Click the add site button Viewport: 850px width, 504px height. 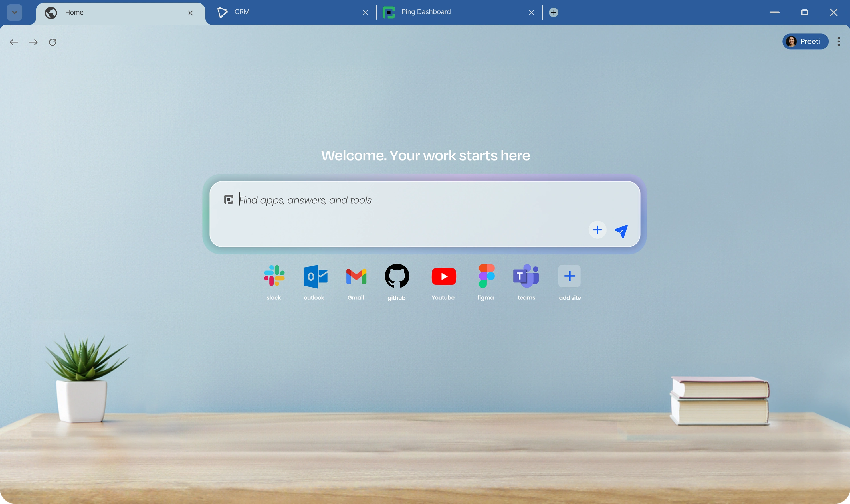pyautogui.click(x=570, y=276)
